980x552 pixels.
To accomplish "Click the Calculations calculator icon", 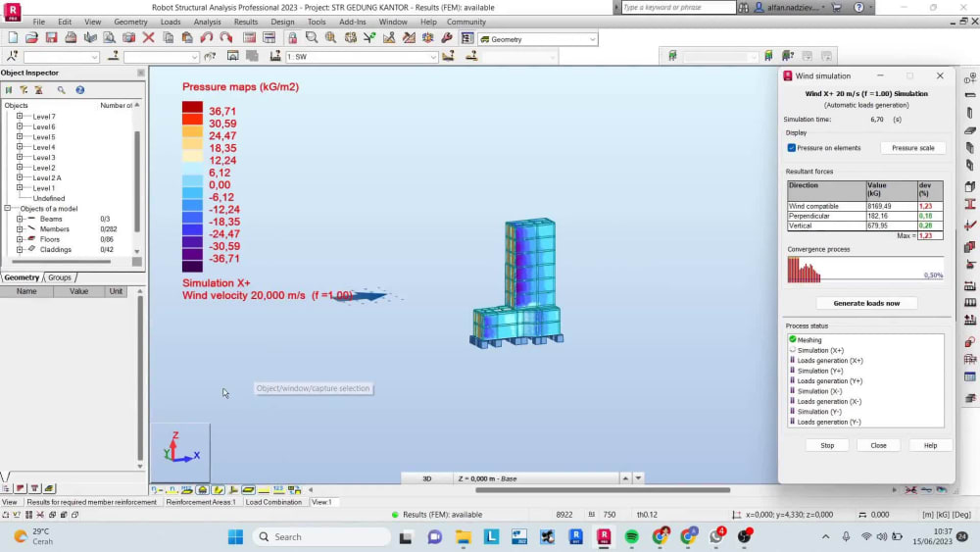I will 249,39.
